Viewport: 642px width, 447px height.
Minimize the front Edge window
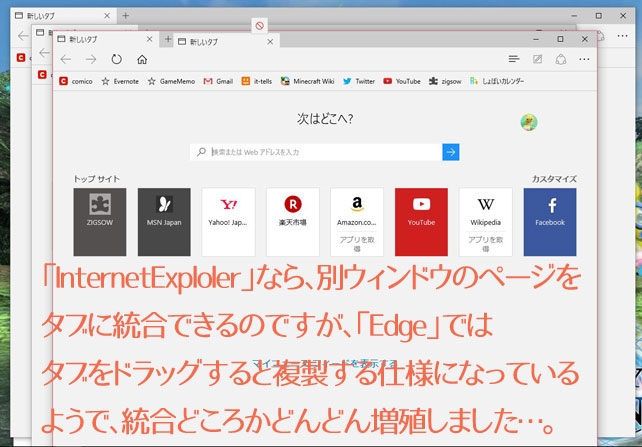point(536,39)
